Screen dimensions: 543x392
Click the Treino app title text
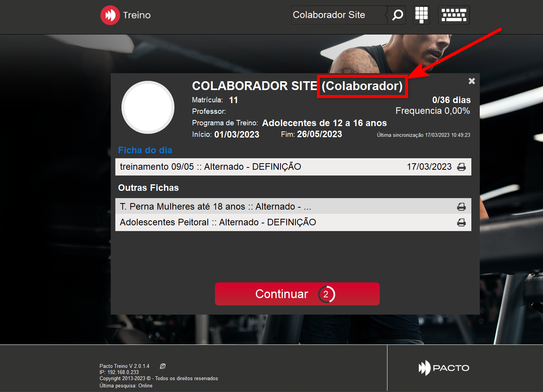pyautogui.click(x=137, y=15)
